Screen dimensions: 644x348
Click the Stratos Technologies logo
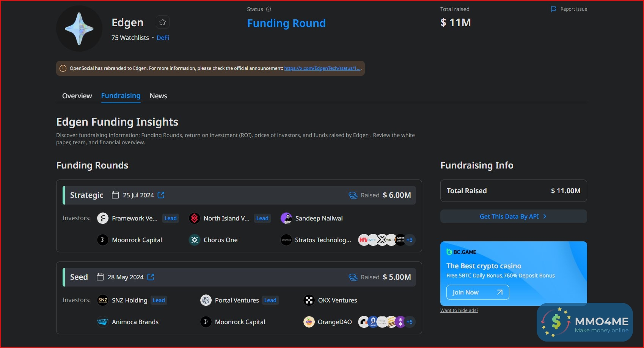coord(286,240)
